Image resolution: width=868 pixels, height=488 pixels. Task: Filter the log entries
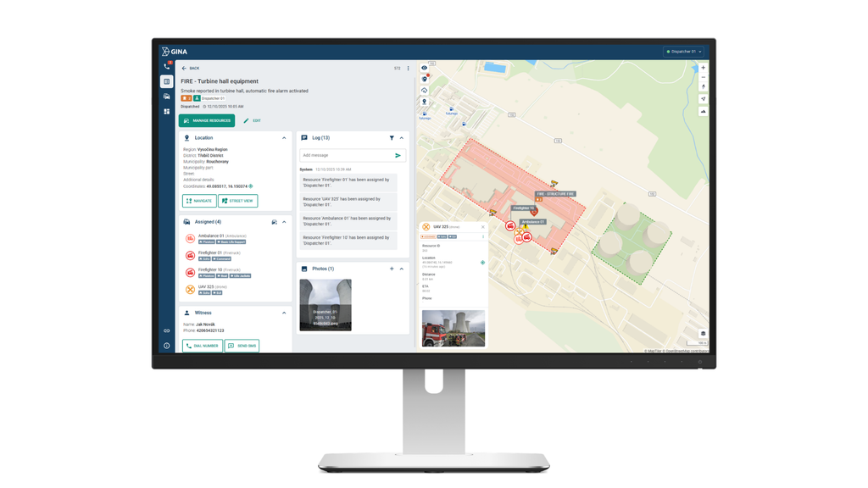pos(392,138)
